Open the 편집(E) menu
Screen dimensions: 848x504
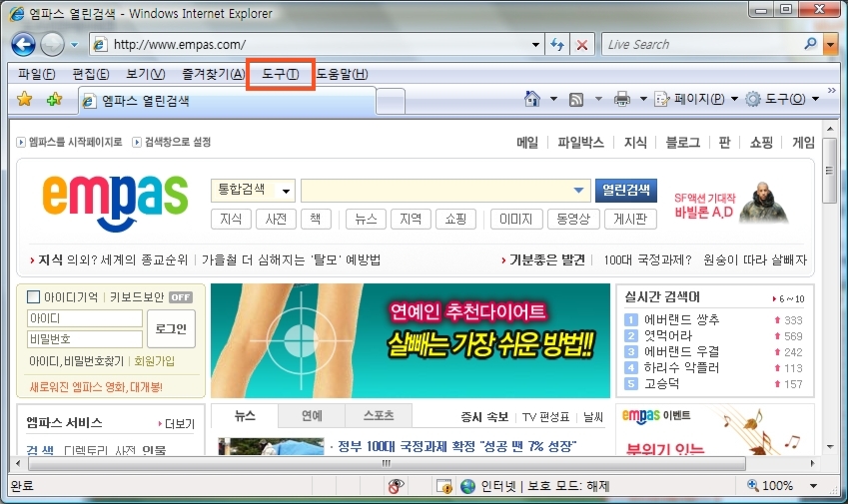click(x=90, y=74)
